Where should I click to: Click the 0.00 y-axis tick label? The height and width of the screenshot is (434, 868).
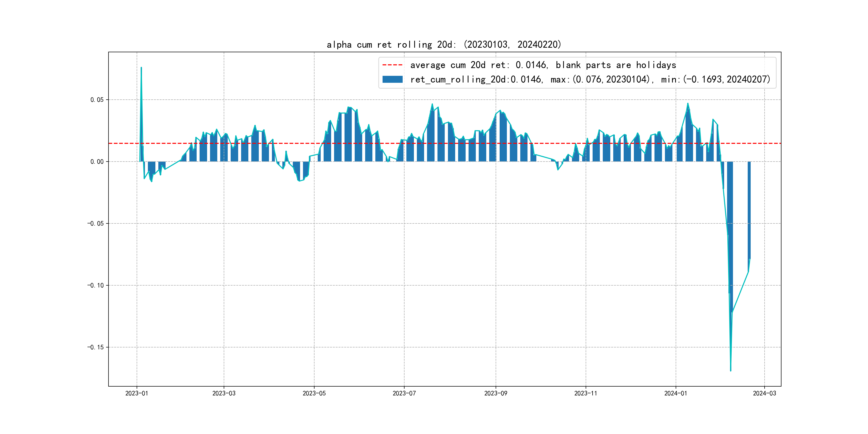pos(97,162)
